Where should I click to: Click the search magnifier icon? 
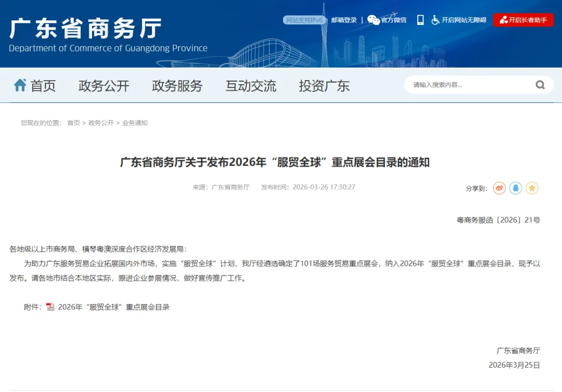click(540, 85)
